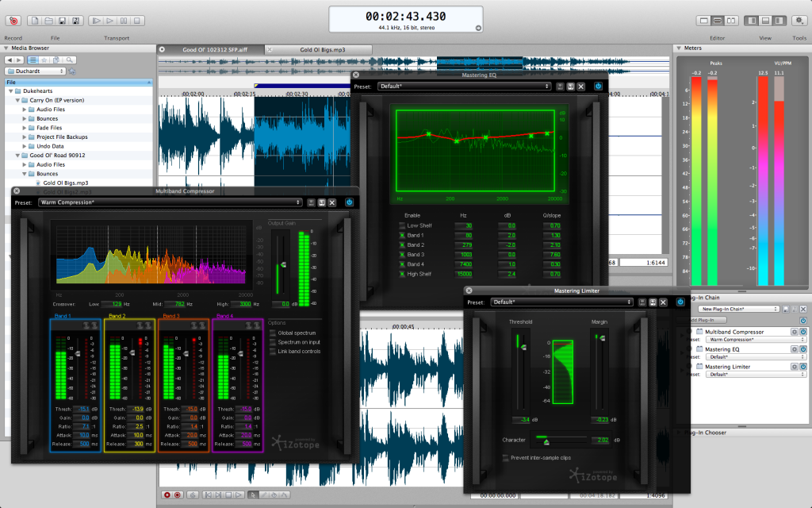Image resolution: width=812 pixels, height=508 pixels.
Task: Click the File column header
Action: 79,82
